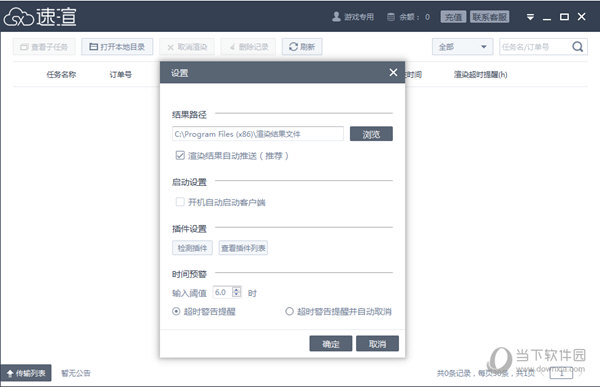Open local directory via 打开本地目录
Image resolution: width=600 pixels, height=387 pixels.
click(117, 47)
